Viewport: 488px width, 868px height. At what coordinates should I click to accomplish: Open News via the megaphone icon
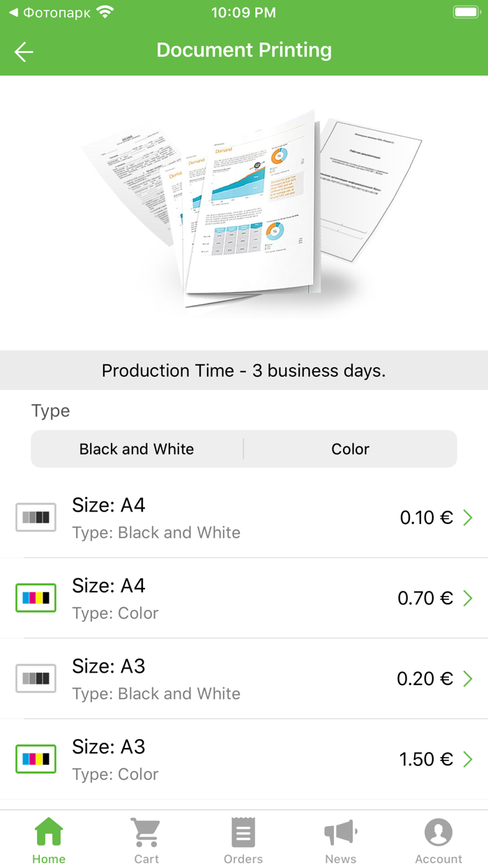pyautogui.click(x=341, y=832)
